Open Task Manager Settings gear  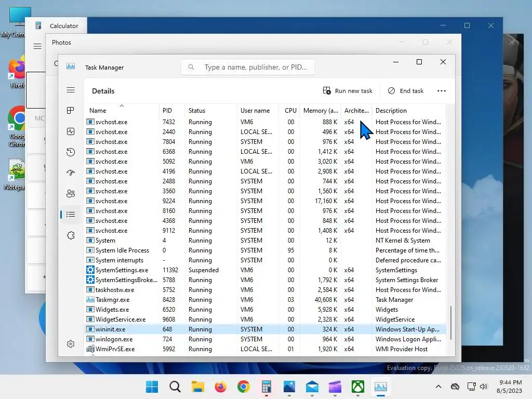(71, 344)
